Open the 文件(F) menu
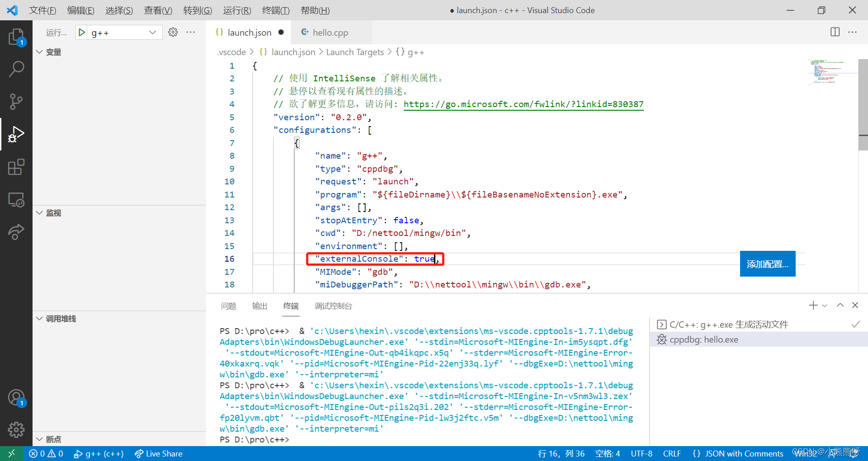The height and width of the screenshot is (461, 868). click(42, 10)
